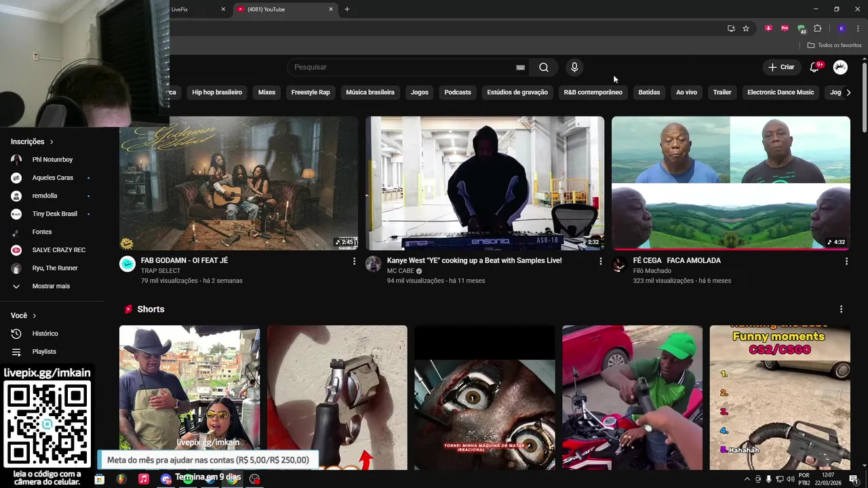Open MC CABE channel link

[401, 271]
